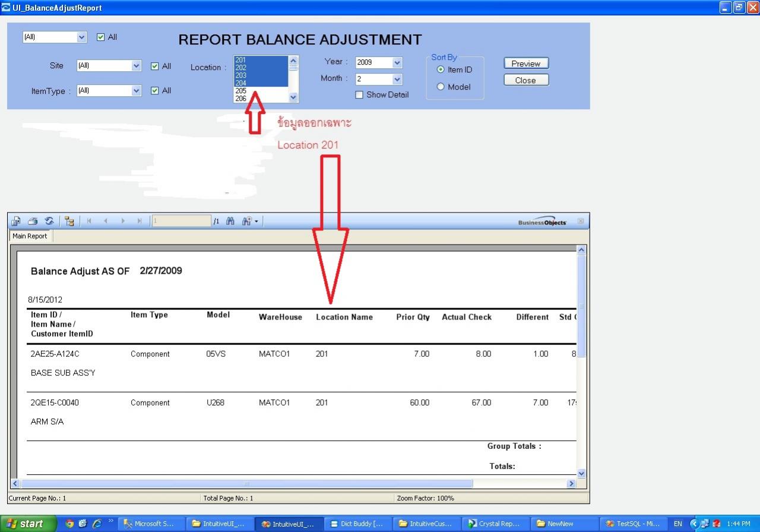760x532 pixels.
Task: Toggle the group tree icon
Action: 69,221
